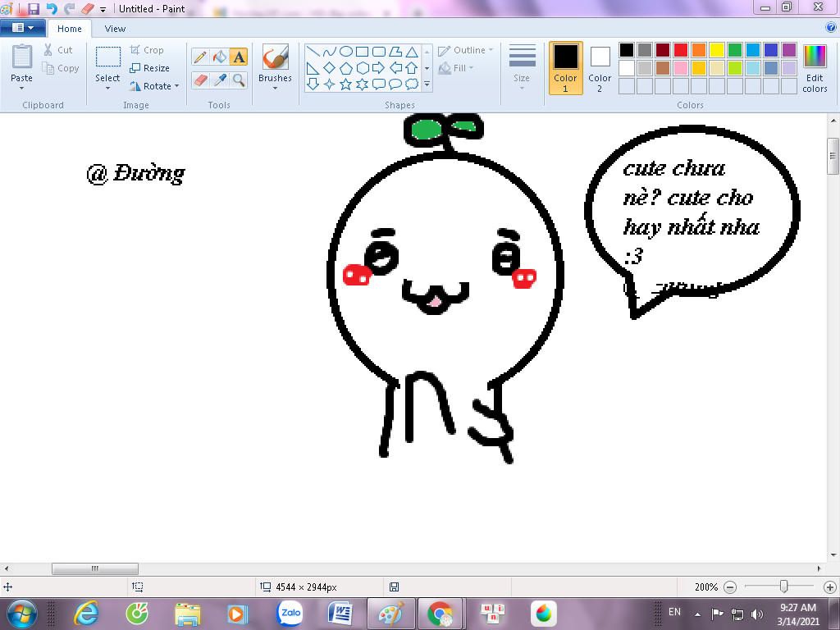Click the Copy button

[x=61, y=68]
